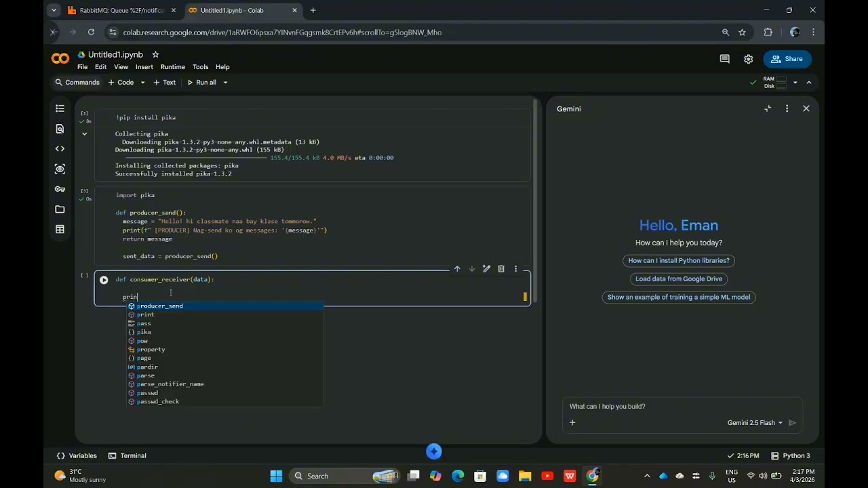Open the variables inspector eye icon in sidebar

tap(60, 169)
